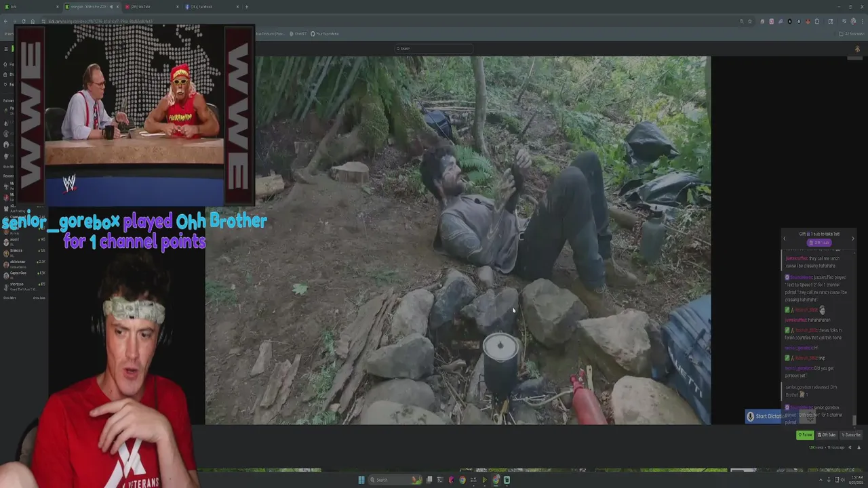The image size is (868, 488).
Task: Open the Chrome profile avatar
Action: click(853, 22)
